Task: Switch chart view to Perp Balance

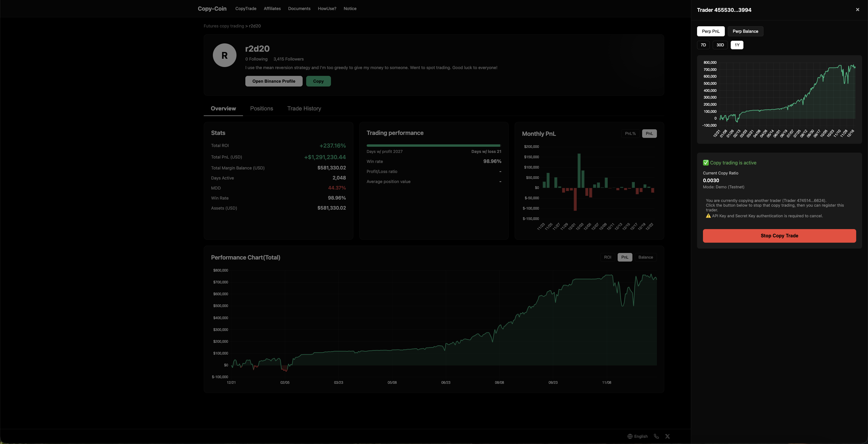Action: pos(745,31)
